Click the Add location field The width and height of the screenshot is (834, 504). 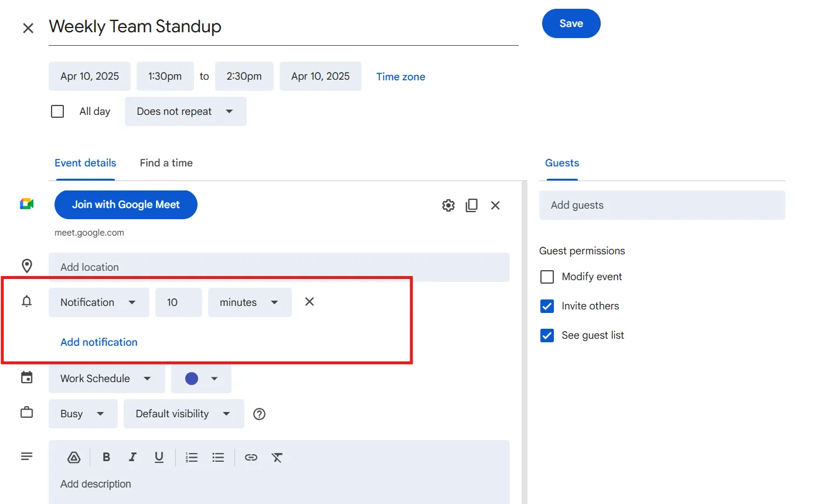pos(279,267)
